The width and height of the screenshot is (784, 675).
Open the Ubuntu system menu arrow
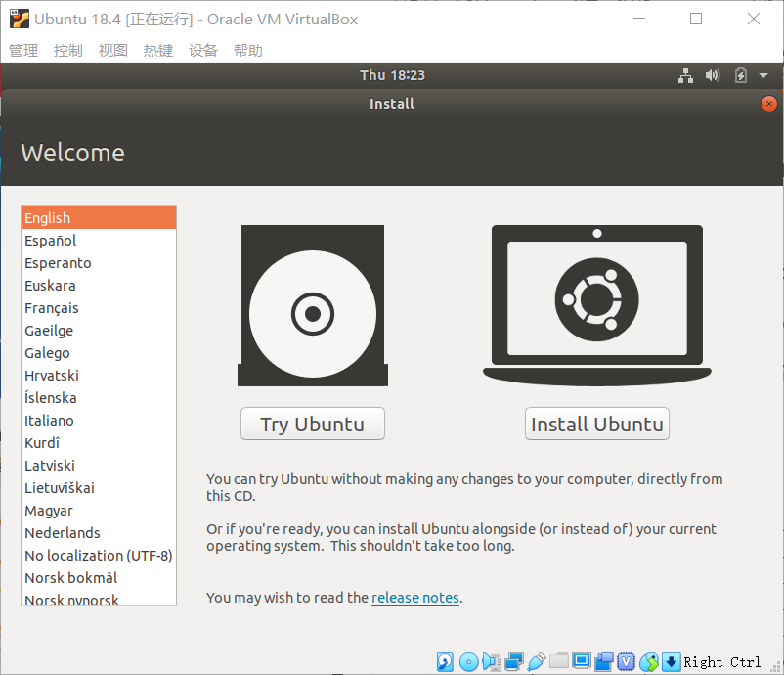(x=763, y=76)
